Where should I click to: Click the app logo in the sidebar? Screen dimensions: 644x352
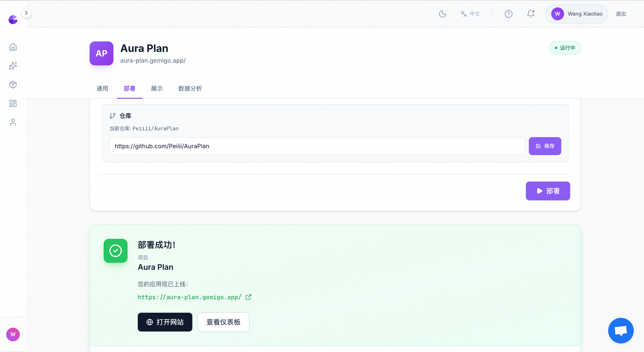pyautogui.click(x=13, y=19)
